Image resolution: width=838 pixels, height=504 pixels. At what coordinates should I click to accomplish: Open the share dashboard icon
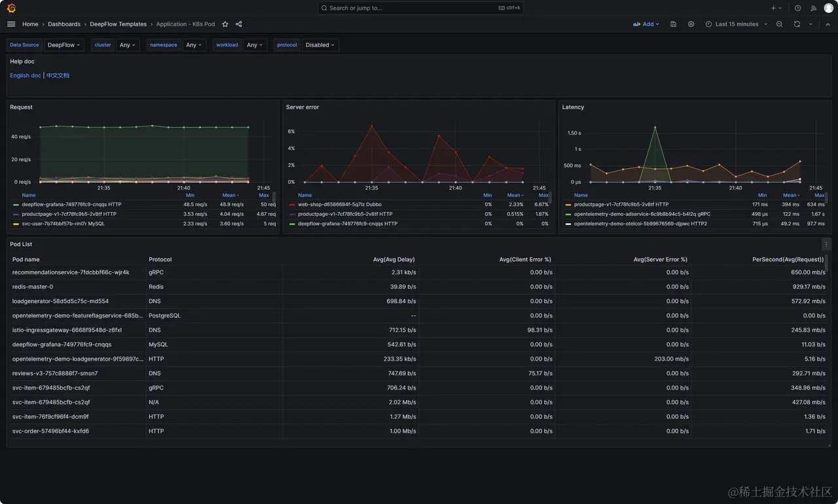click(x=239, y=24)
